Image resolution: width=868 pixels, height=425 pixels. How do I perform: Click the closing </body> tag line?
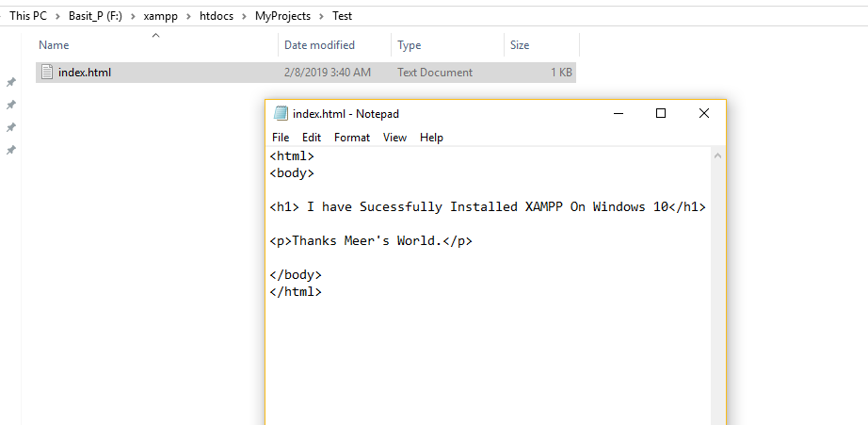coord(296,275)
